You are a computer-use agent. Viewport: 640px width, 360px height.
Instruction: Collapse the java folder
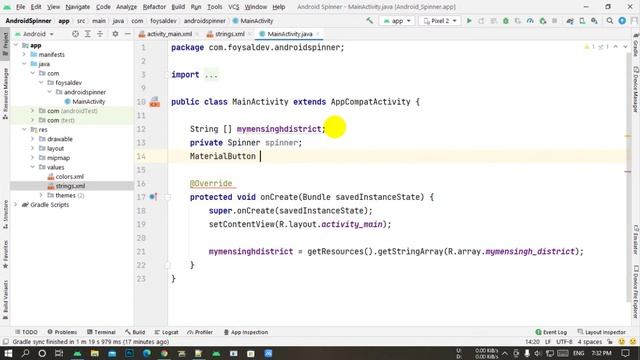(24, 64)
